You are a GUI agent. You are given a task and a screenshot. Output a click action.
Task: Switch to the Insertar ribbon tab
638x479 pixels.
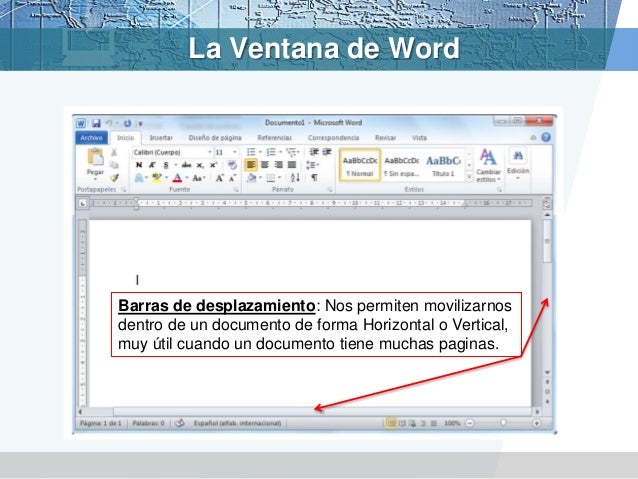pos(161,138)
